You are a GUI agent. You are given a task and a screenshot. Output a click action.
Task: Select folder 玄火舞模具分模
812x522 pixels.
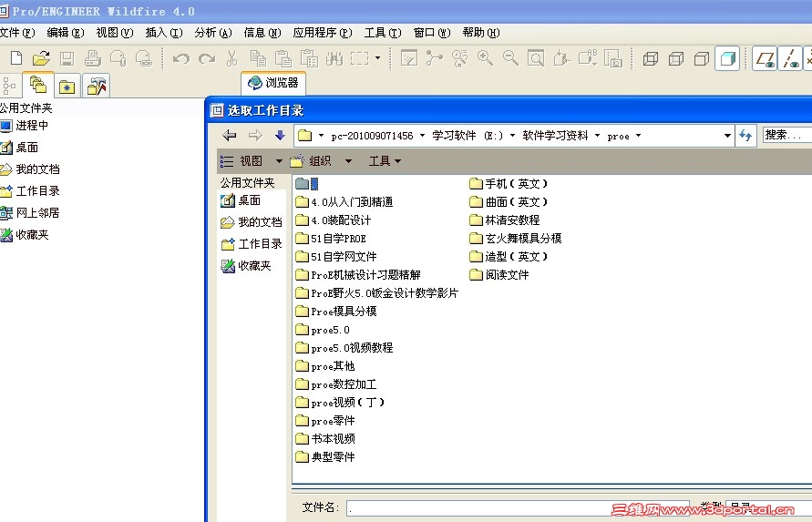point(516,239)
